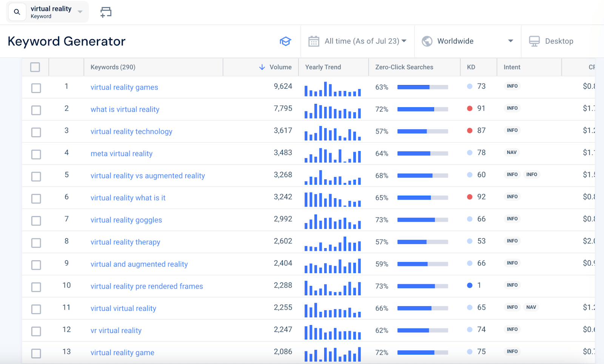Click volume value 9,624
This screenshot has width=604, height=364.
(x=283, y=86)
